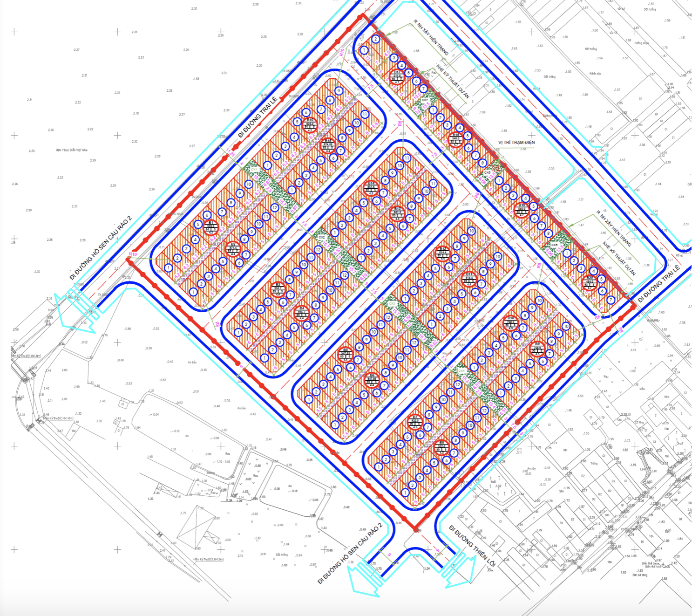Click the CX7 green space label
This screenshot has height=616, width=692.
[425, 100]
